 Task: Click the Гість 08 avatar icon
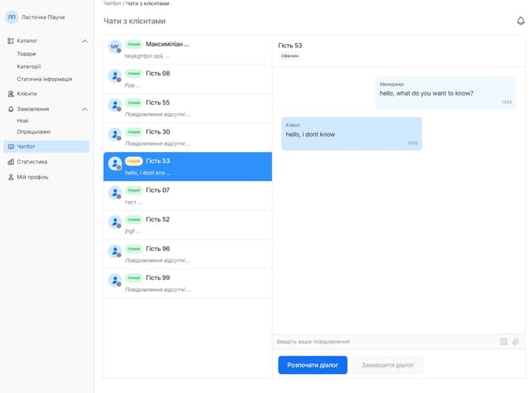click(x=115, y=76)
